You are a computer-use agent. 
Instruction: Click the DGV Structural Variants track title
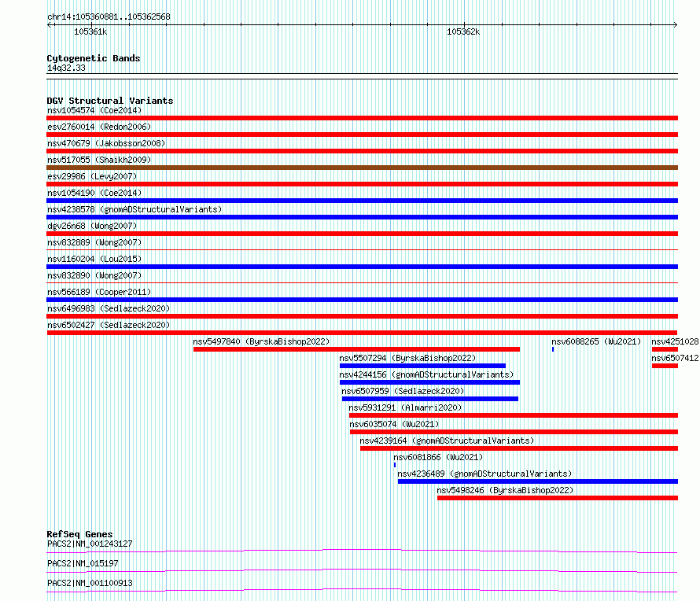coord(110,101)
